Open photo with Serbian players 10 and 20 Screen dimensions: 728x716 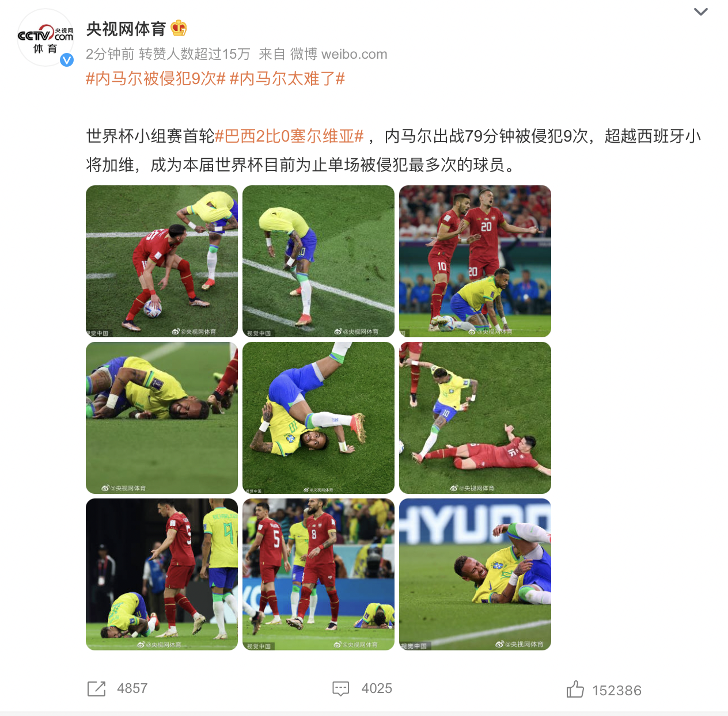(x=475, y=261)
